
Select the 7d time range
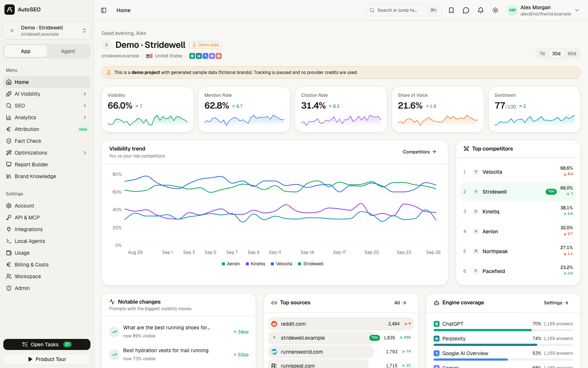pyautogui.click(x=542, y=54)
